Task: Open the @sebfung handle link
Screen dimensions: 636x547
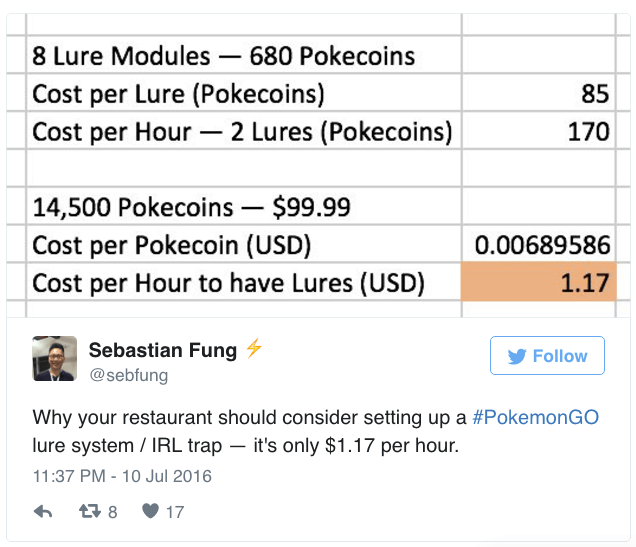Action: coord(129,375)
